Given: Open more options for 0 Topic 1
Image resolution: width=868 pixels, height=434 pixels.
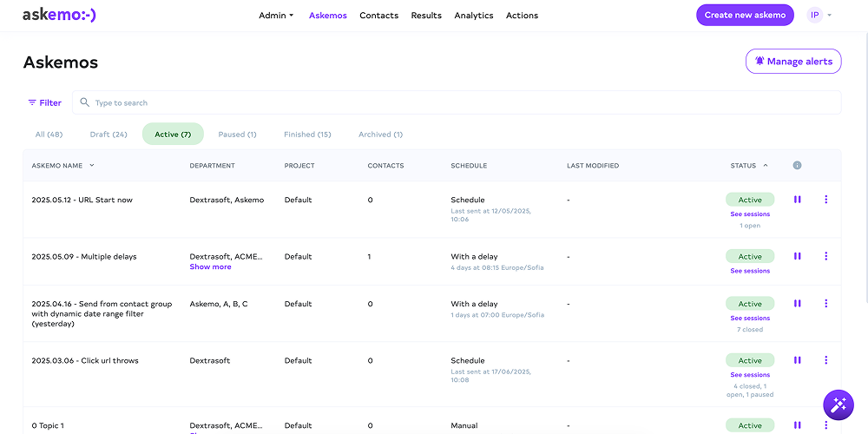Looking at the screenshot, I should (x=826, y=425).
